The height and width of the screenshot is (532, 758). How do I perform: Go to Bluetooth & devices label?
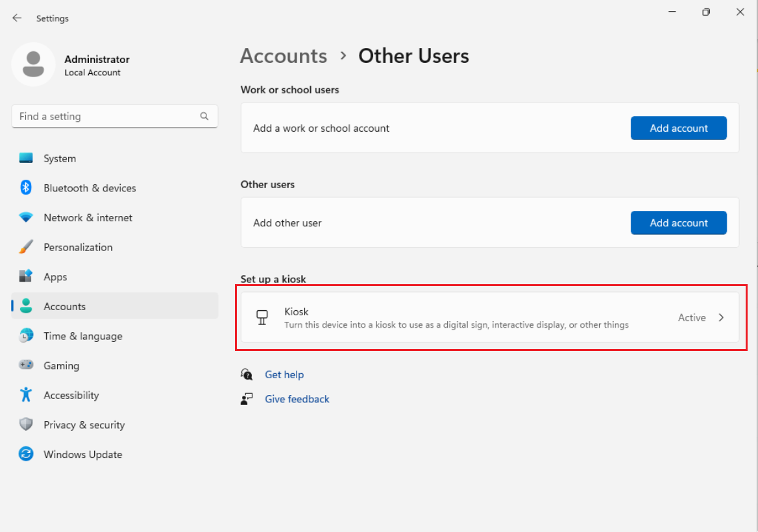point(90,188)
